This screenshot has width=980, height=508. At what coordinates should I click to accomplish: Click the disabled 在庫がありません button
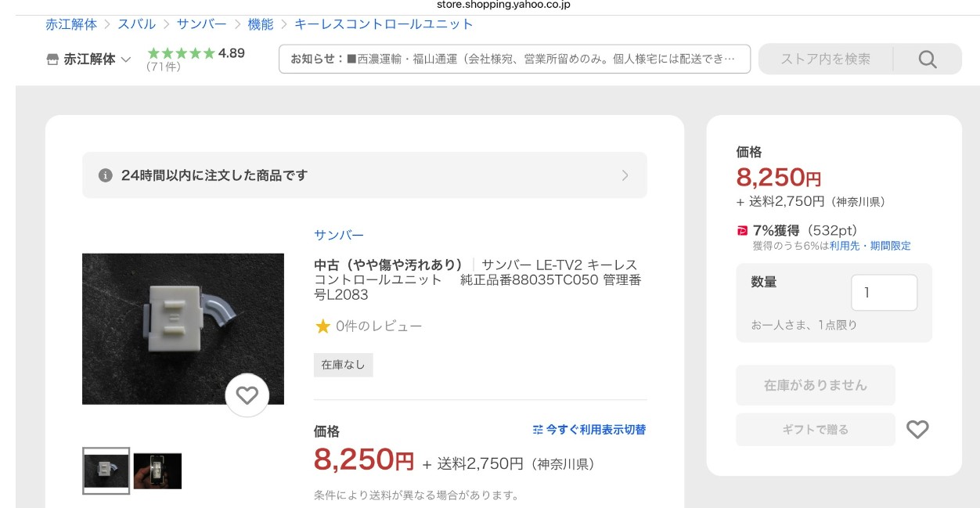pos(815,385)
